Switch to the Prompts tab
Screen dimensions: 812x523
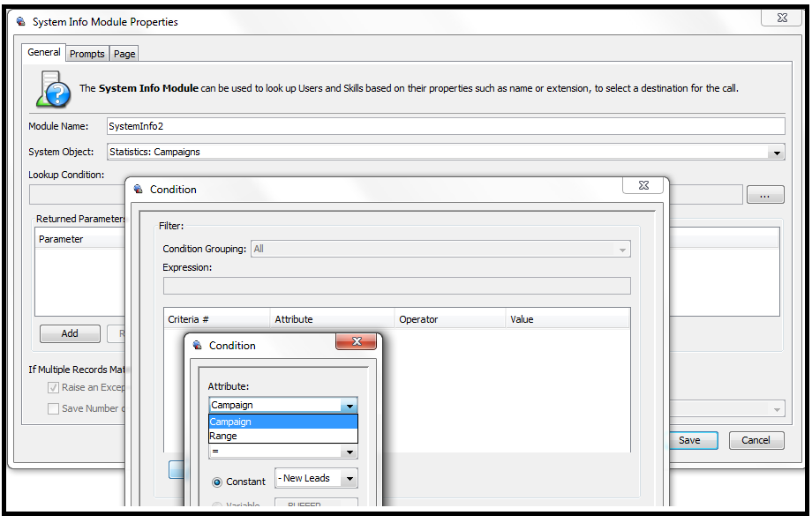coord(86,53)
